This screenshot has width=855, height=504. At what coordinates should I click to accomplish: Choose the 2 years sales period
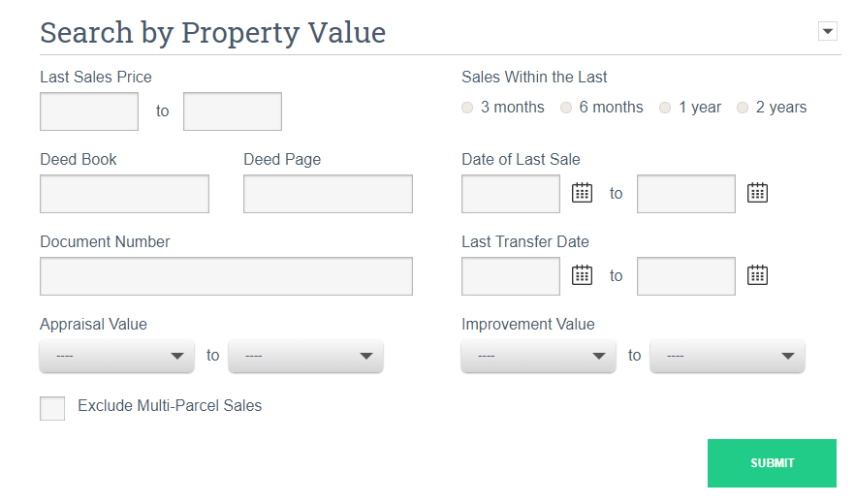(x=744, y=108)
